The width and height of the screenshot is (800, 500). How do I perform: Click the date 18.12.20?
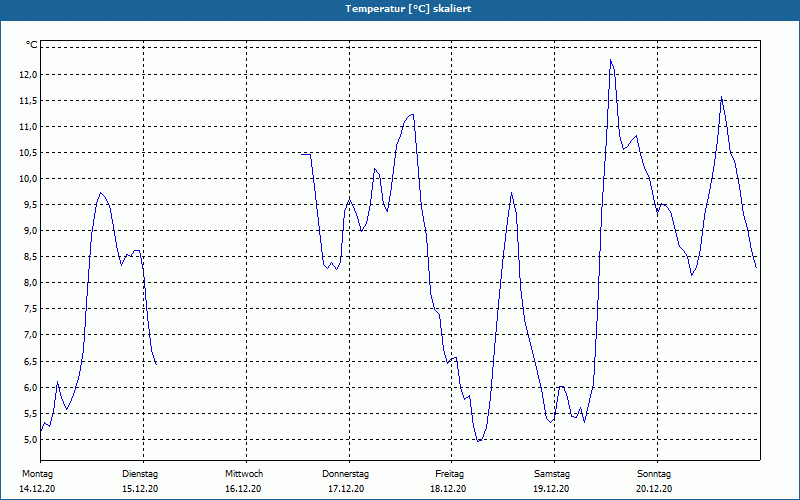(x=448, y=489)
